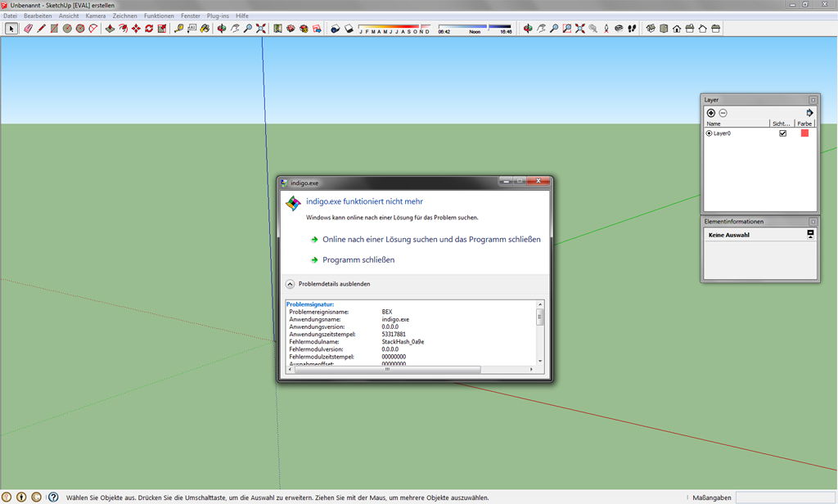Select the Rectangle drawing tool
Viewport: 838px width, 504px height.
[53, 29]
